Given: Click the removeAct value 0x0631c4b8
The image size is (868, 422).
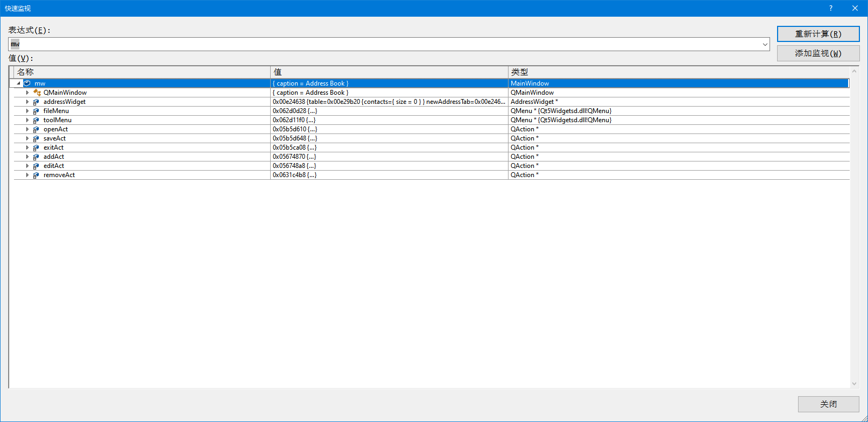Looking at the screenshot, I should tap(294, 175).
